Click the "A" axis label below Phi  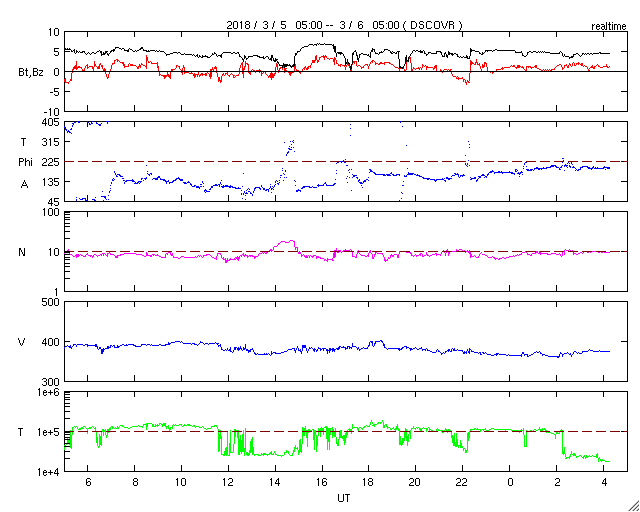tap(24, 185)
